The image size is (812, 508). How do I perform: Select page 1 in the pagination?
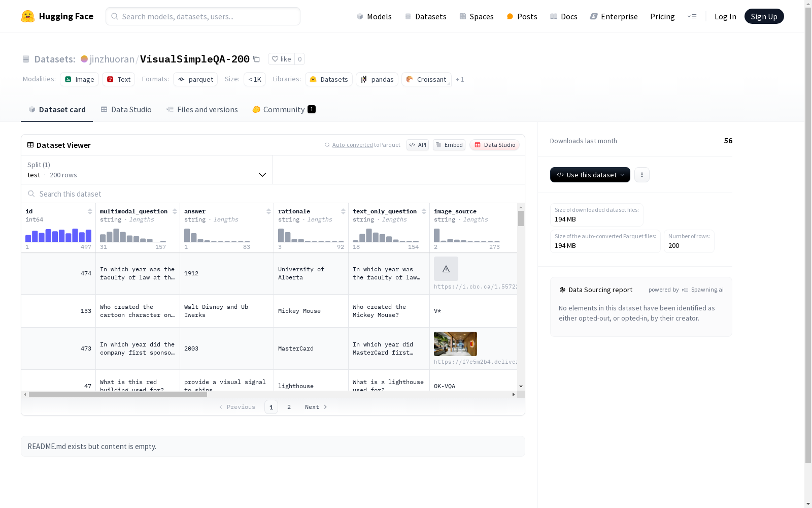pos(271,407)
